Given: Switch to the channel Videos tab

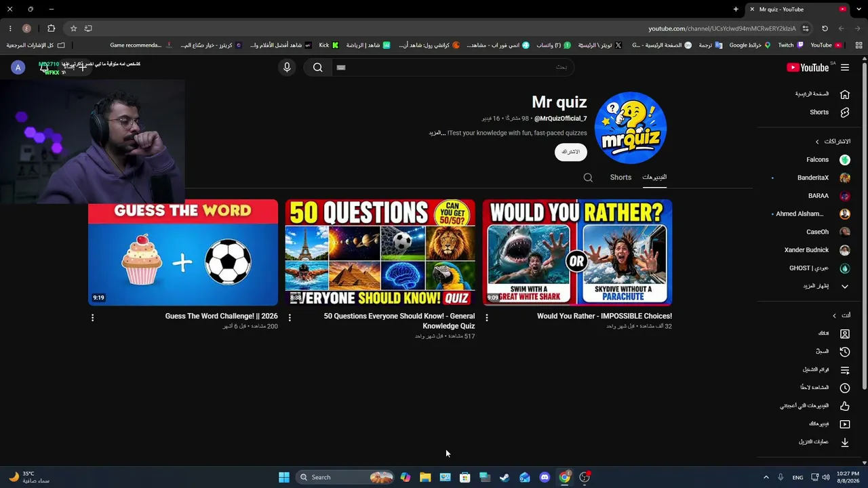Looking at the screenshot, I should click(654, 178).
